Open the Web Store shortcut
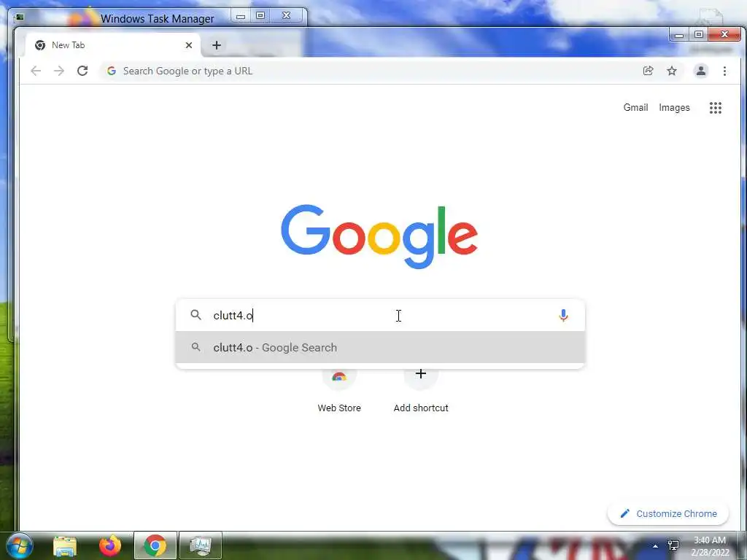Image resolution: width=747 pixels, height=560 pixels. click(339, 391)
